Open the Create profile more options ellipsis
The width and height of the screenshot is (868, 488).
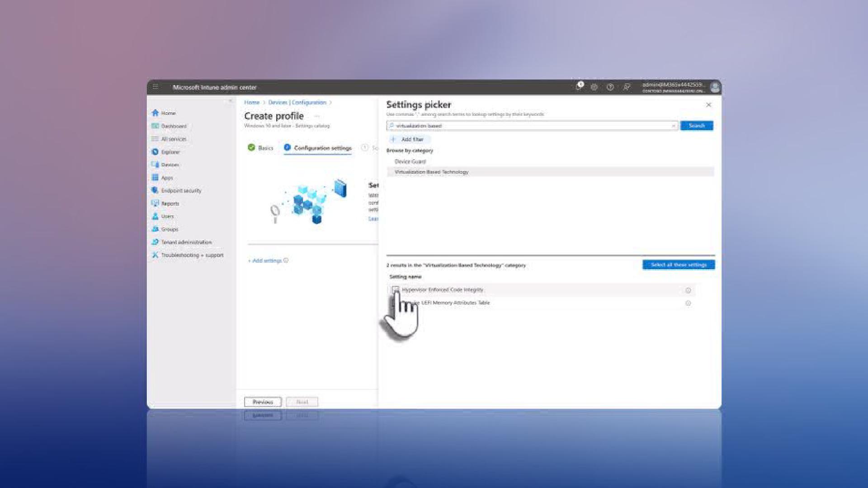[316, 116]
